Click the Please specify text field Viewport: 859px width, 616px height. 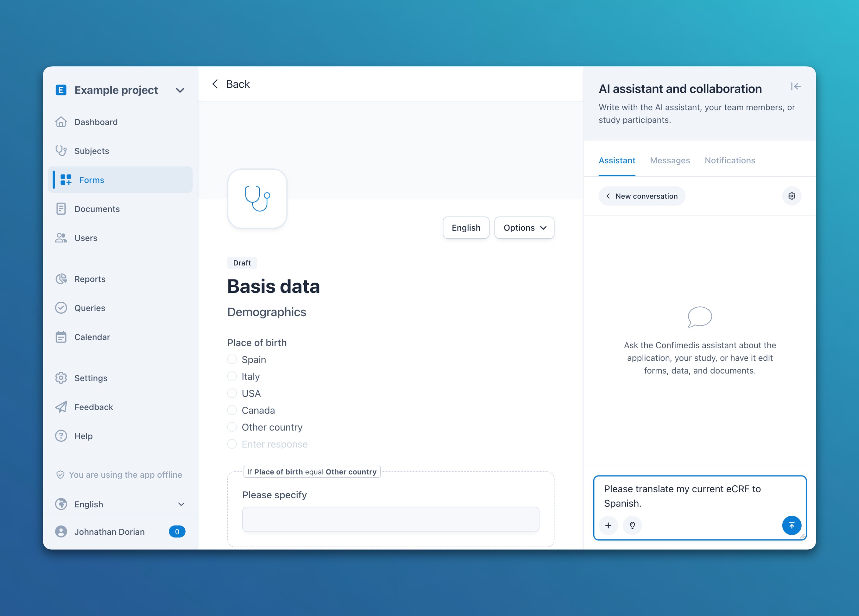point(390,519)
